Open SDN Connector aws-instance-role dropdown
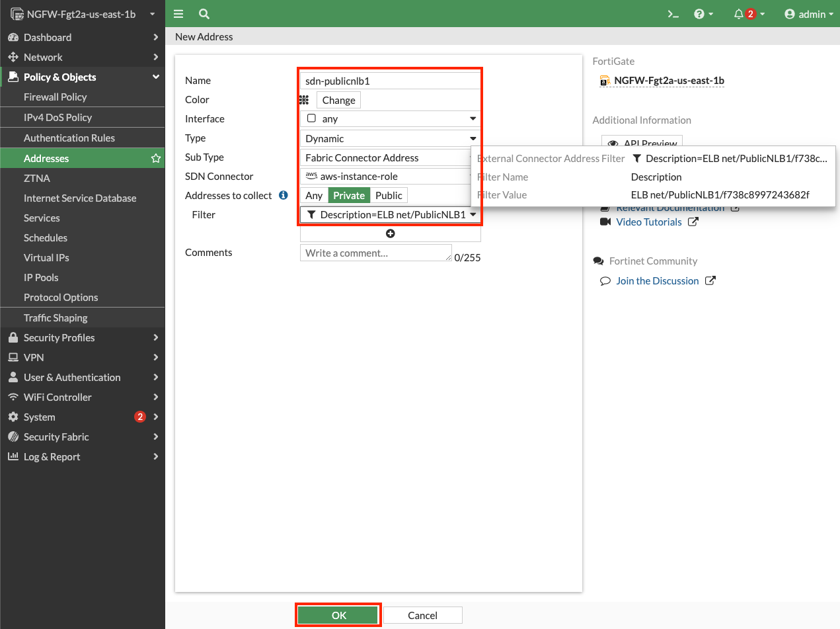Screen dimensions: 840x629 tap(385, 177)
